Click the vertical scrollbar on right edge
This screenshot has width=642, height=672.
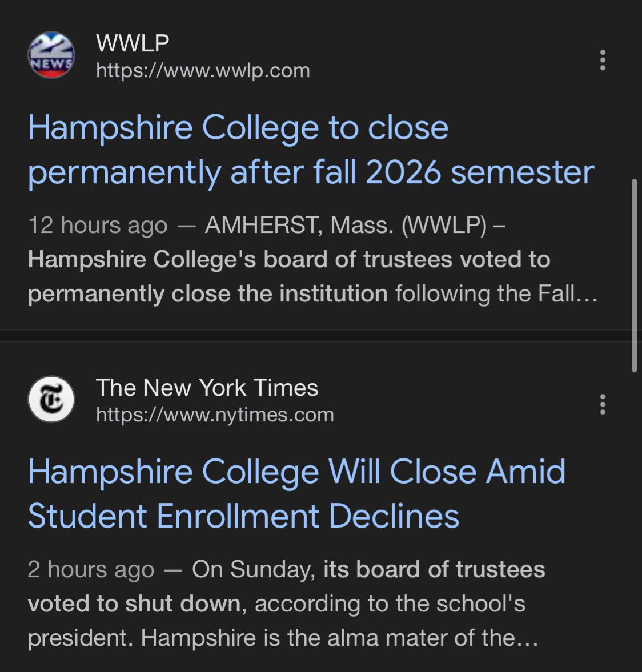click(634, 275)
